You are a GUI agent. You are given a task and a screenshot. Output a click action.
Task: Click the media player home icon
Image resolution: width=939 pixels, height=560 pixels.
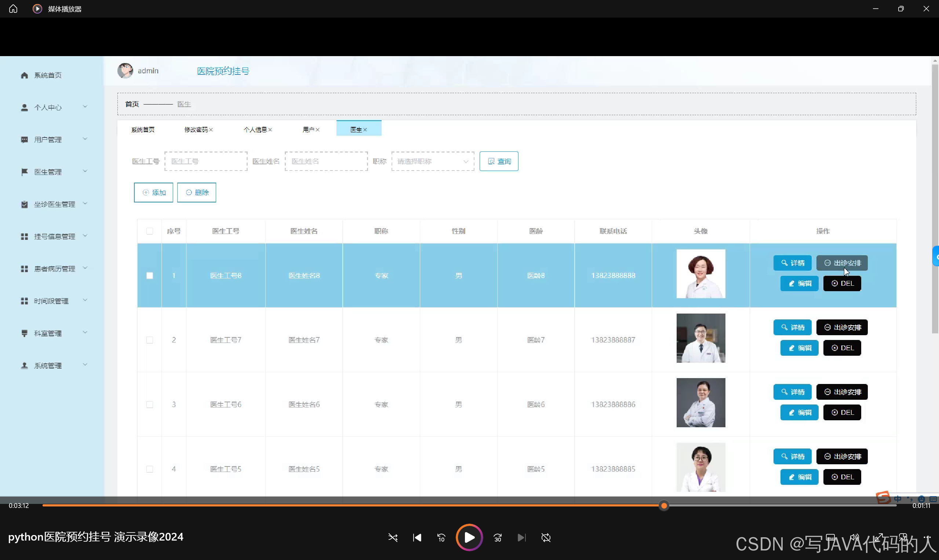click(x=13, y=9)
